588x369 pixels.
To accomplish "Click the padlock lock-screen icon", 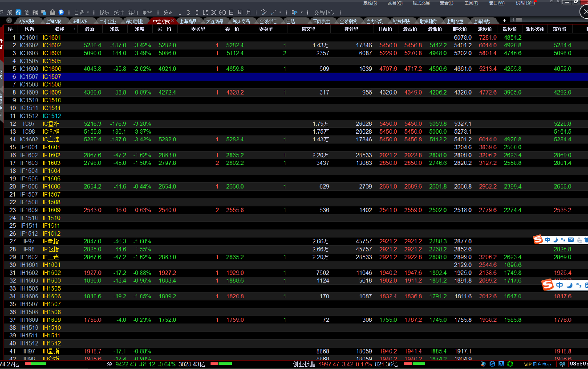I will click(x=53, y=12).
